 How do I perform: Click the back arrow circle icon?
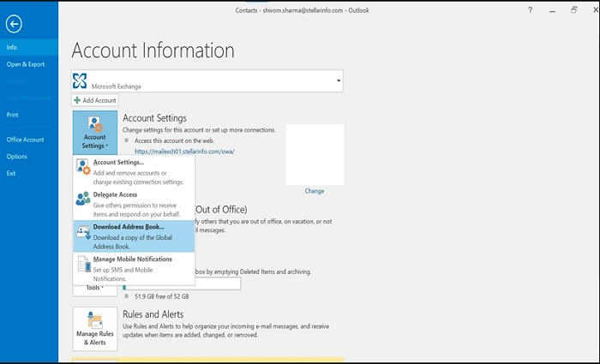(14, 24)
